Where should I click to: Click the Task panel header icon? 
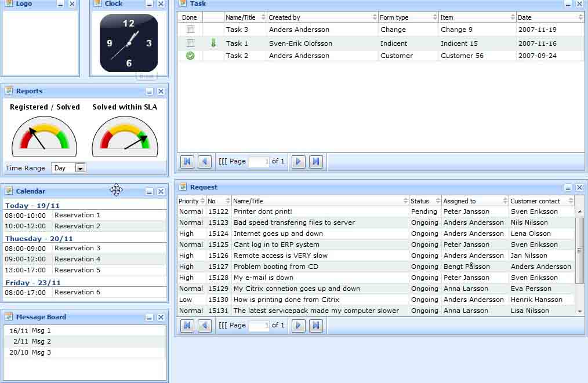(x=183, y=3)
